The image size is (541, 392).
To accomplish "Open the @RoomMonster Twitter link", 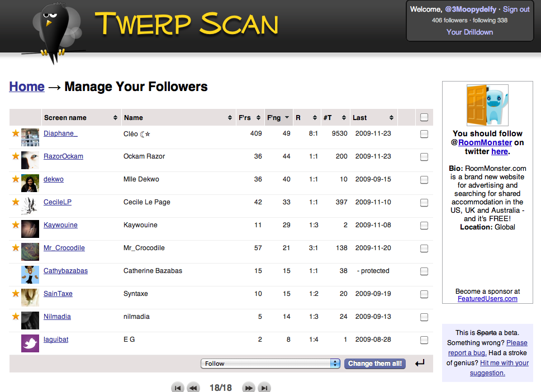I will tap(485, 142).
